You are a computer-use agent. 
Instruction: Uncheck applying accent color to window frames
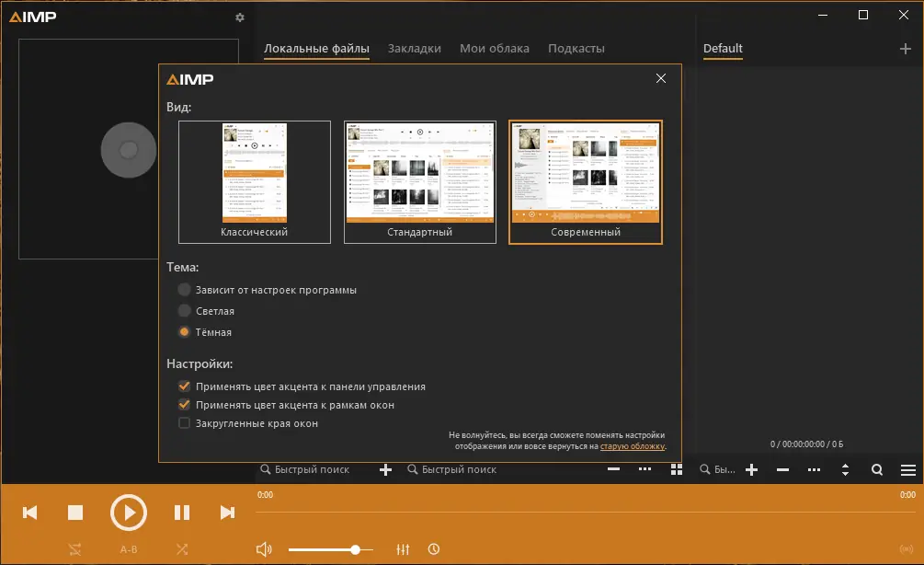pos(184,404)
